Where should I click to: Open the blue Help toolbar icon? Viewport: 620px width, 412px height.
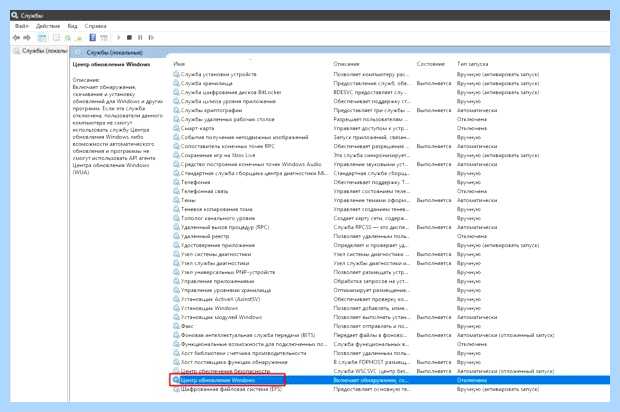pyautogui.click(x=93, y=38)
